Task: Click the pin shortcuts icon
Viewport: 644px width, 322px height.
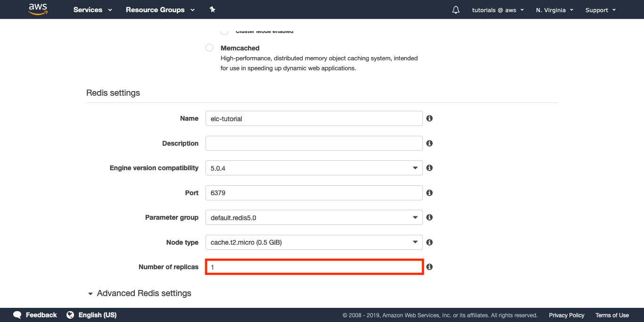Action: pos(212,9)
